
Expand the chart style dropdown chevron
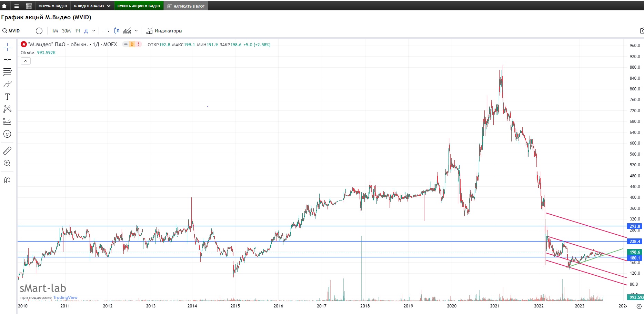[136, 31]
